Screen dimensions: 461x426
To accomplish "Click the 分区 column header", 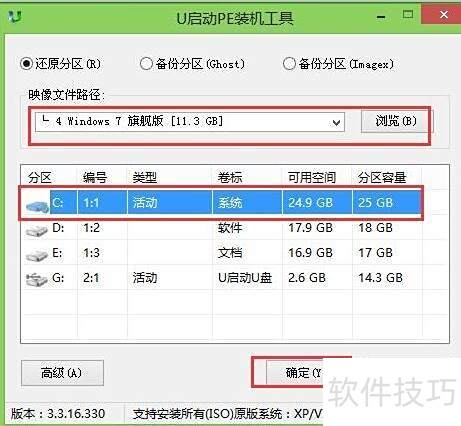I will tap(40, 177).
